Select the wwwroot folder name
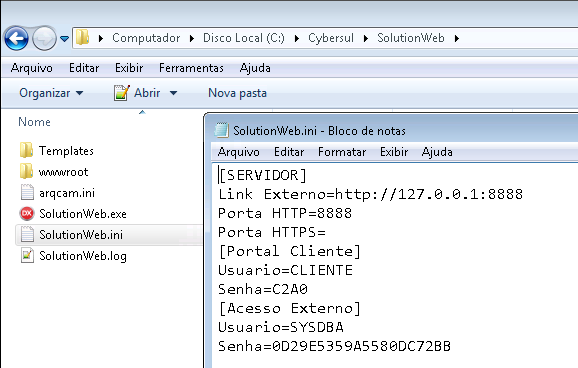 63,172
